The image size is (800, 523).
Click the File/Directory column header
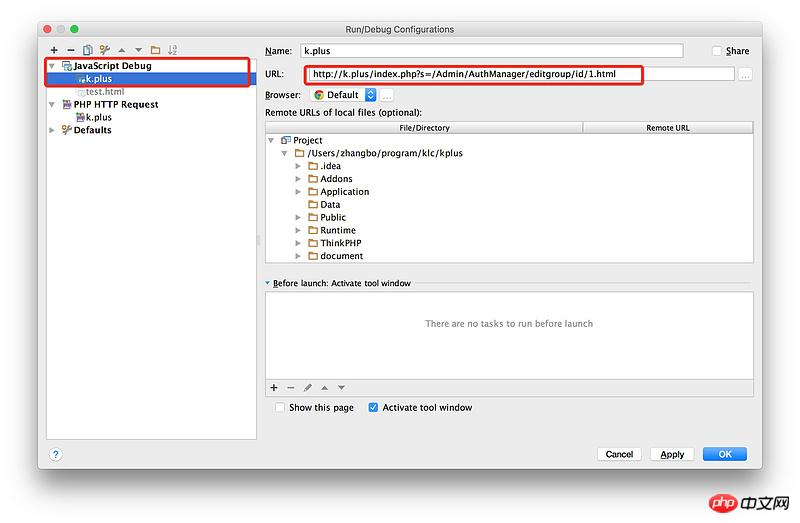pyautogui.click(x=424, y=128)
